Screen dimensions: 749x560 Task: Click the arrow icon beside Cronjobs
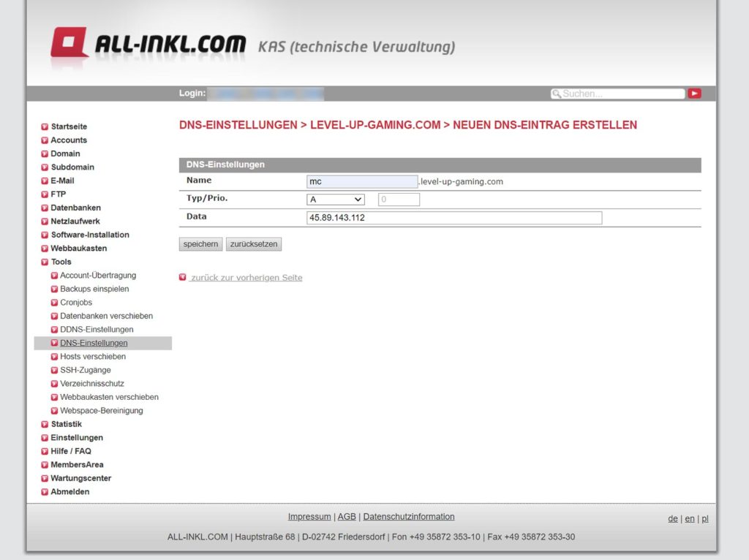(x=54, y=303)
